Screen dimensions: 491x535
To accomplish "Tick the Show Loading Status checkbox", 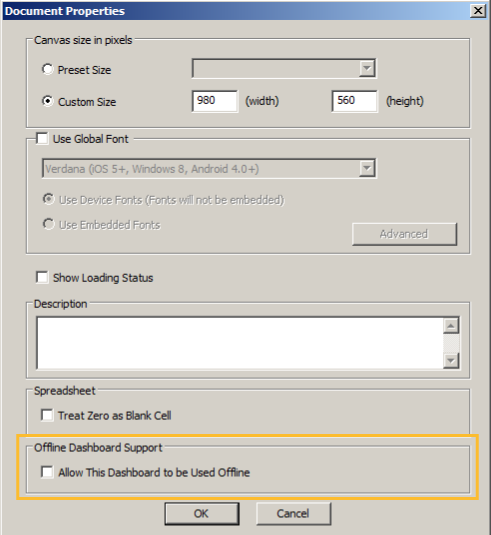I will pos(42,277).
